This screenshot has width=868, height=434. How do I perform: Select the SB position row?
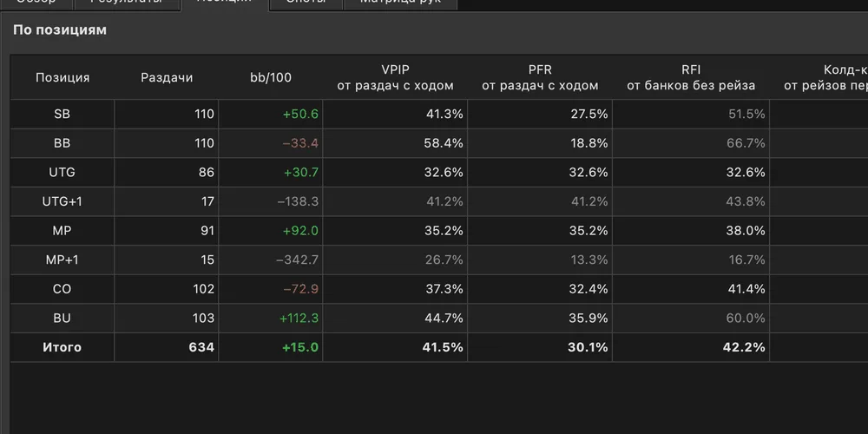click(x=439, y=114)
